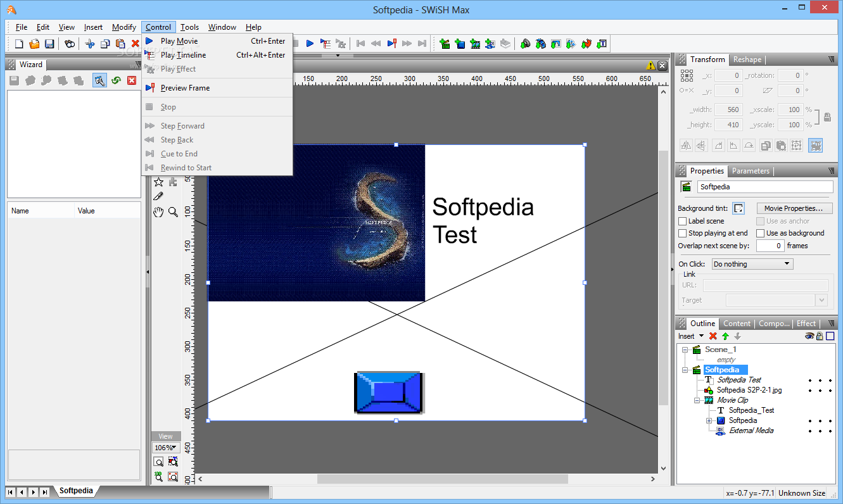Switch to the Parameters tab
Screen dimensions: 843x504
click(751, 171)
